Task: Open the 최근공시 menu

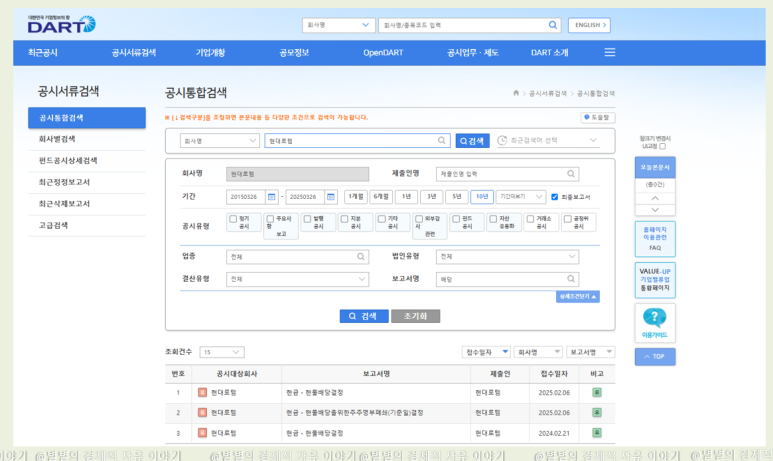Action: (43, 53)
